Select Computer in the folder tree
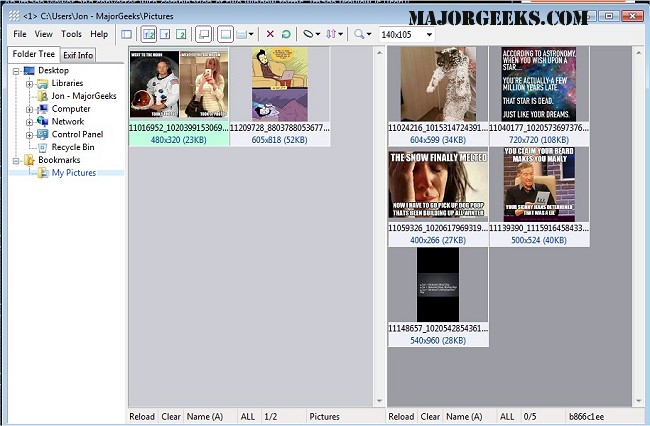The width and height of the screenshot is (650, 426). click(x=71, y=109)
